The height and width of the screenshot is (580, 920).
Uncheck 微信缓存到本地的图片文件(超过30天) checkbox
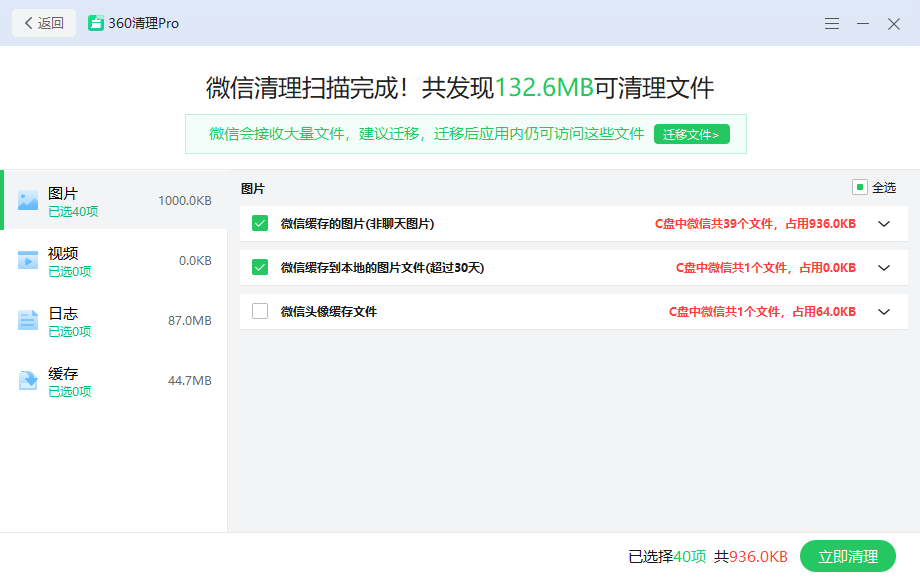(260, 267)
